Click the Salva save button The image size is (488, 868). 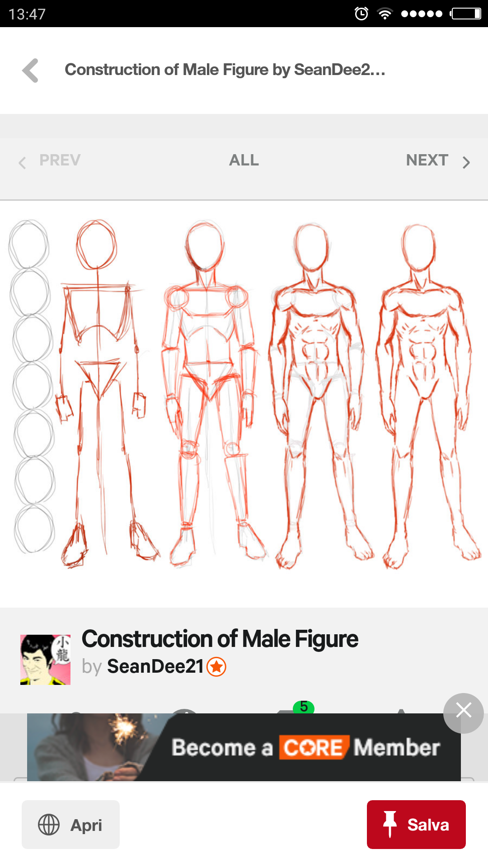coord(416,825)
